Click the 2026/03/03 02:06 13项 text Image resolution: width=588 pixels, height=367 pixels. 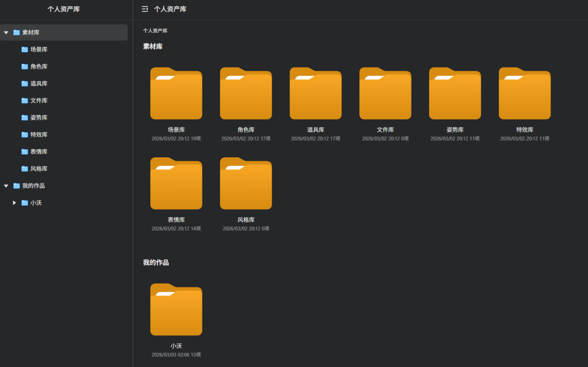[176, 354]
